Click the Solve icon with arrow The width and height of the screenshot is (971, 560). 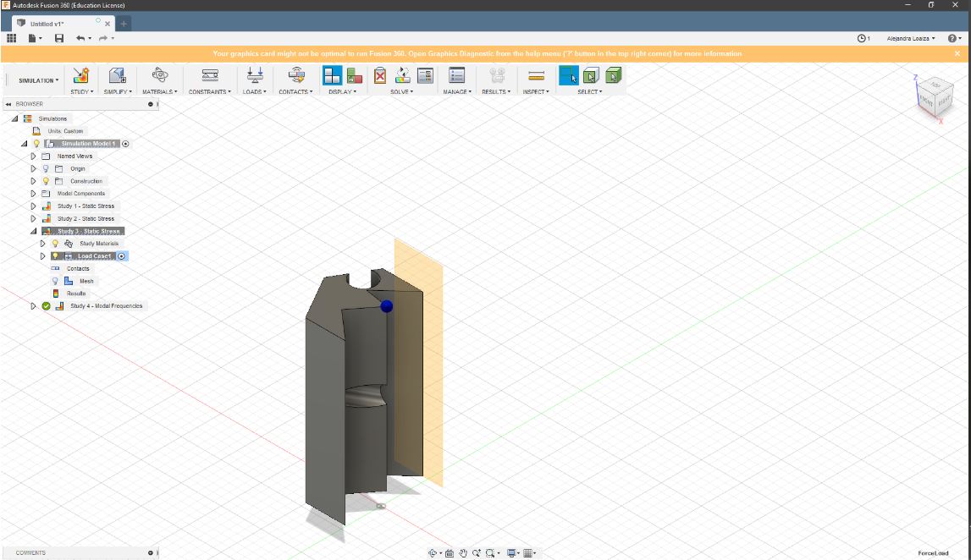point(402,75)
